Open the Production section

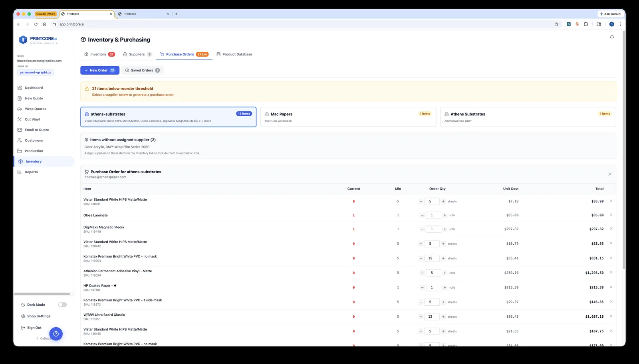[34, 151]
